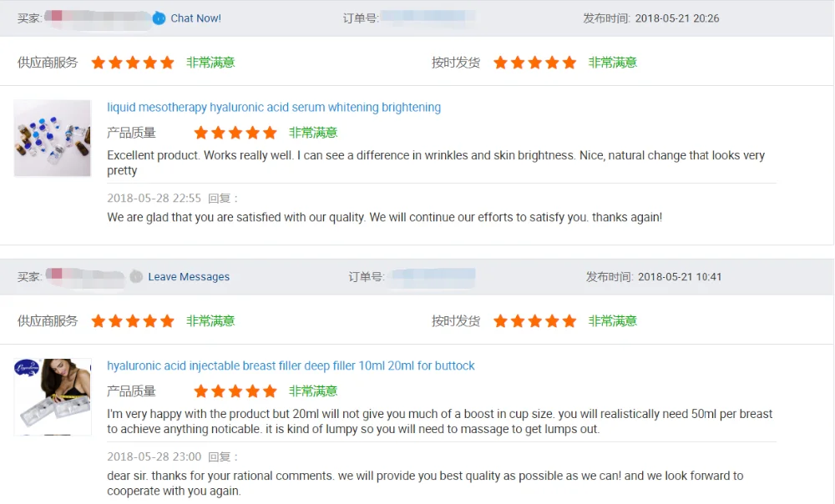
Task: Click the first review's publish time 2018-05-21 20:26
Action: (676, 18)
